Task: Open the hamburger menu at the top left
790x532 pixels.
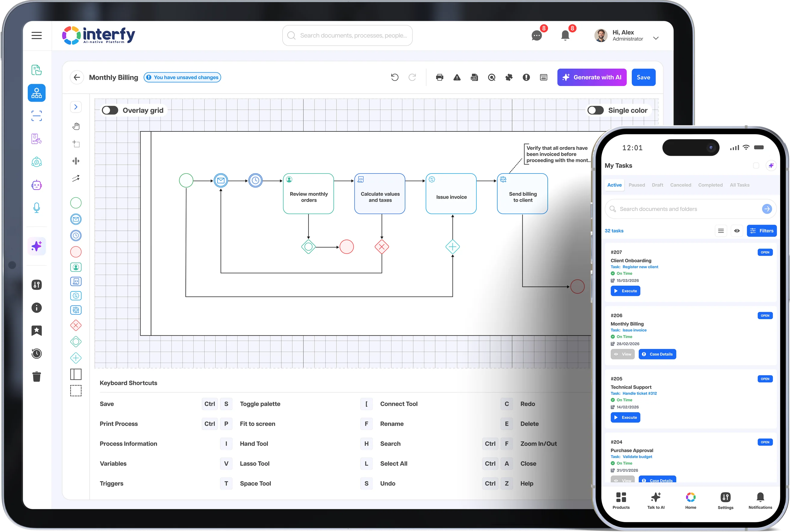Action: (37, 35)
